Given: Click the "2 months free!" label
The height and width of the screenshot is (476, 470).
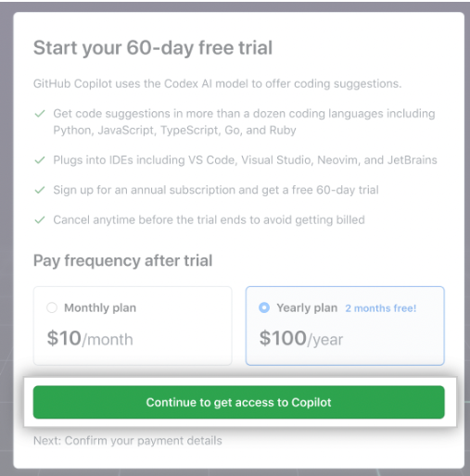Looking at the screenshot, I should [381, 308].
